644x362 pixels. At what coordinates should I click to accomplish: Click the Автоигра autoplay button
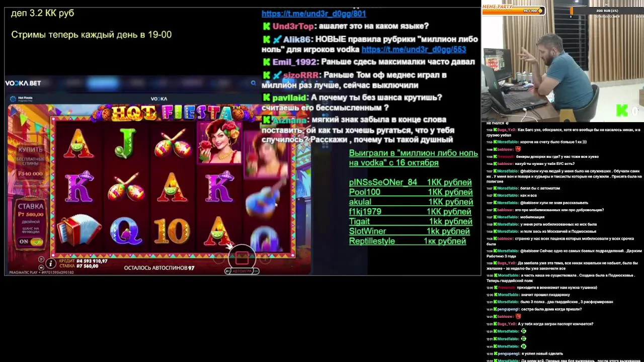click(242, 271)
